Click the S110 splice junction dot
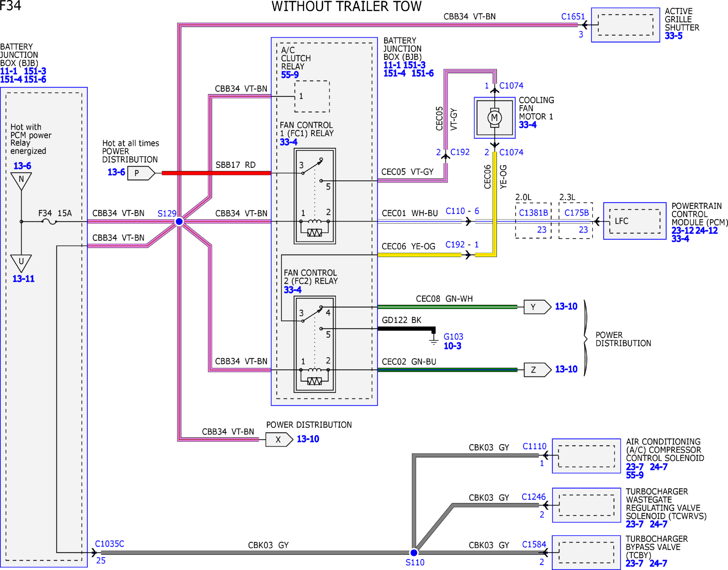 414,552
